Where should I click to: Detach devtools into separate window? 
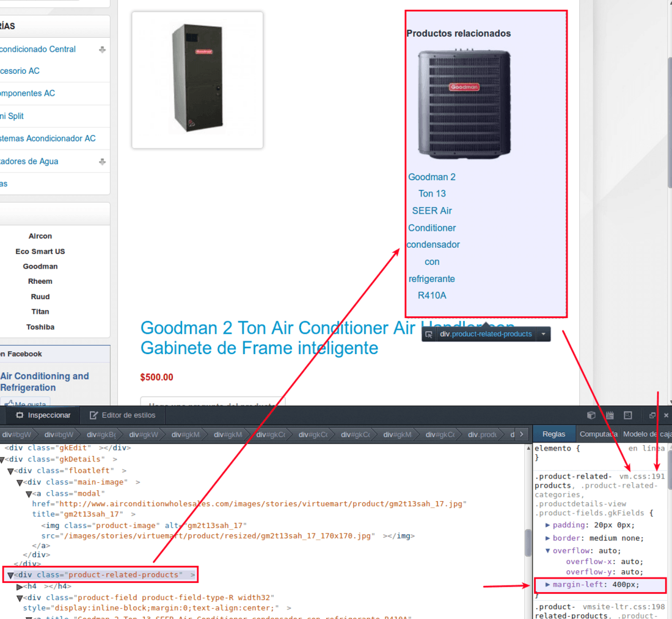tap(652, 415)
